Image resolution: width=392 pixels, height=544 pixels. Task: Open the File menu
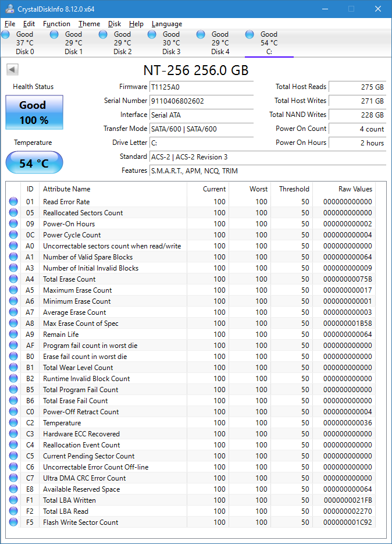click(x=10, y=24)
